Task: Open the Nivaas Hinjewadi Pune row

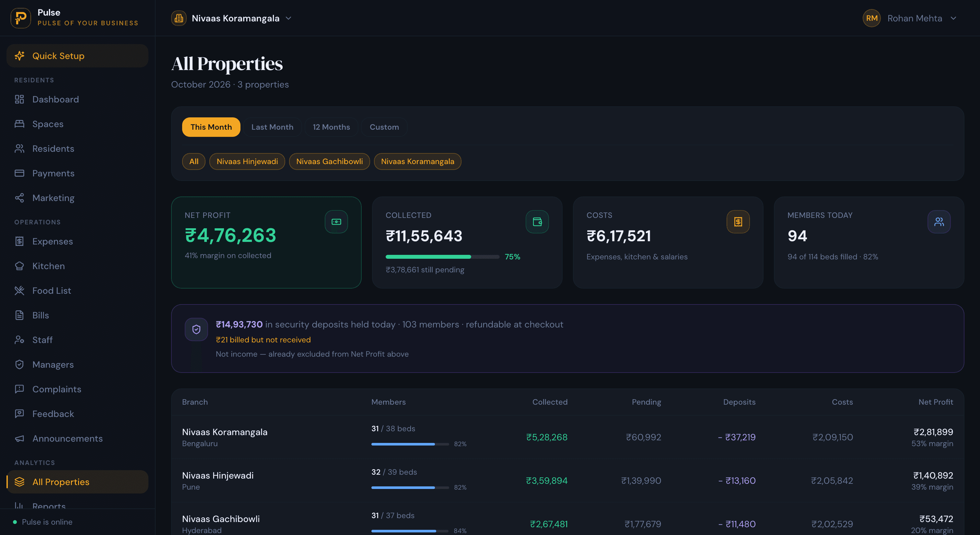Action: (x=567, y=480)
